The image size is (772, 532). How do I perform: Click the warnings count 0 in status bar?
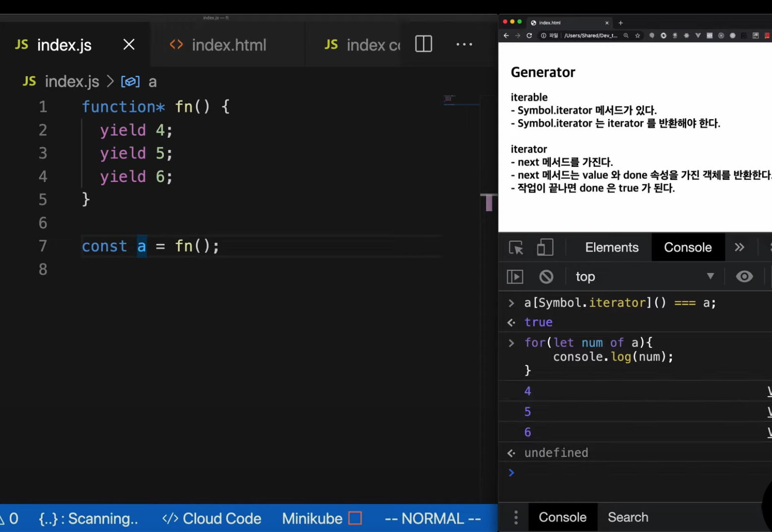click(10, 519)
